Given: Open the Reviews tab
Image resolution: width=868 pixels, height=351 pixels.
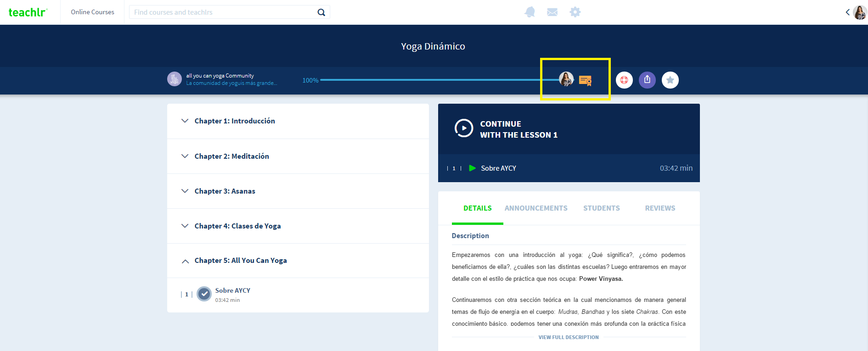Looking at the screenshot, I should pyautogui.click(x=660, y=208).
